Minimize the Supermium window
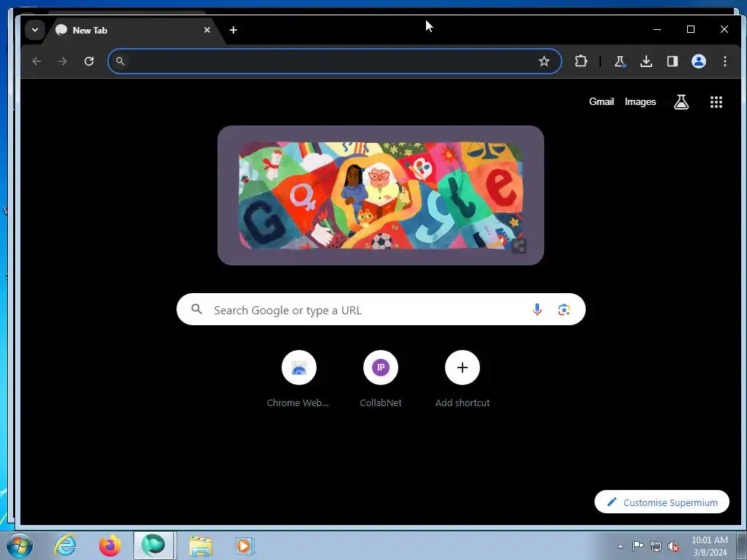Screen dimensions: 747x560 point(657,29)
